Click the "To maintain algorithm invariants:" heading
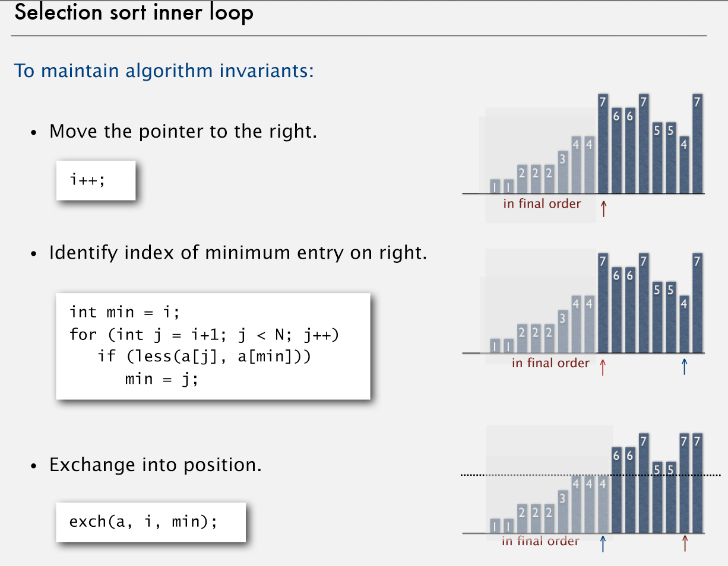 click(163, 71)
